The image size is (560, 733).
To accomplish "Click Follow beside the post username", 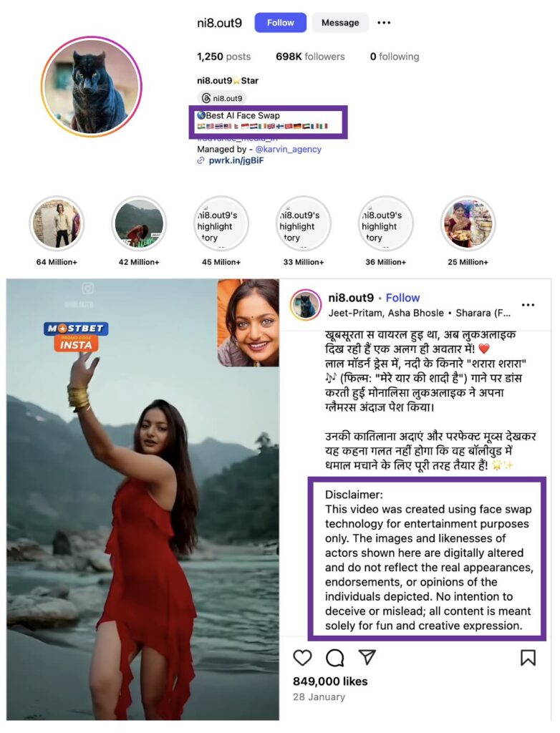I will click(x=402, y=298).
